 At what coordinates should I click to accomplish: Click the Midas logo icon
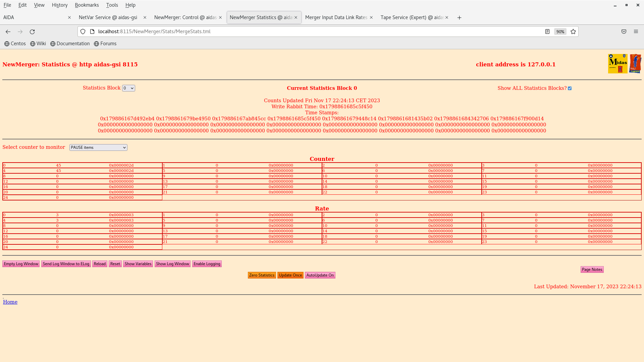(618, 64)
